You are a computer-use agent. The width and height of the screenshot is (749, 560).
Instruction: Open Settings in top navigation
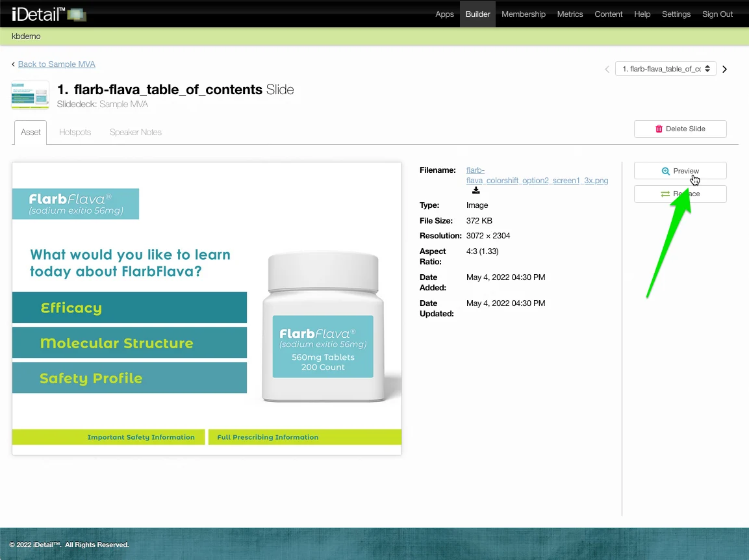(676, 14)
